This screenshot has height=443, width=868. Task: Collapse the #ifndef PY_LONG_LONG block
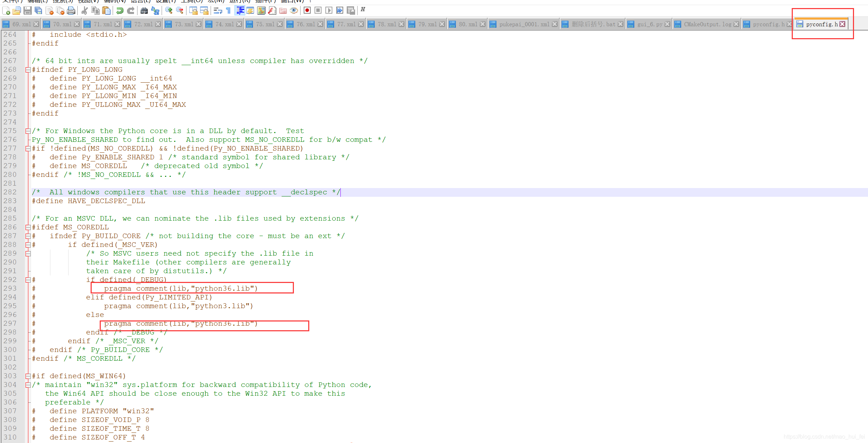28,70
